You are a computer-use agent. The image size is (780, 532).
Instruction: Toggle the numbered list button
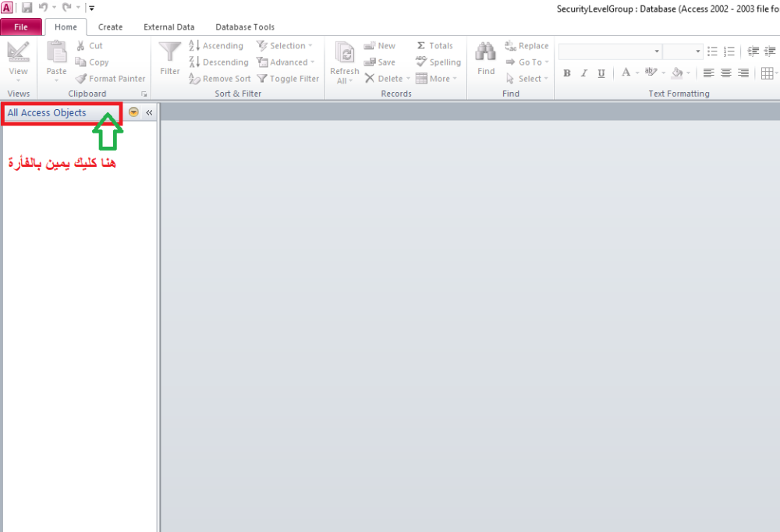click(729, 51)
